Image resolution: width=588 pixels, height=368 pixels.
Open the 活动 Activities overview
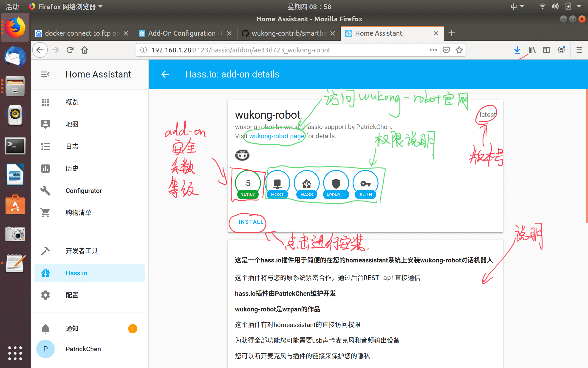pos(12,7)
